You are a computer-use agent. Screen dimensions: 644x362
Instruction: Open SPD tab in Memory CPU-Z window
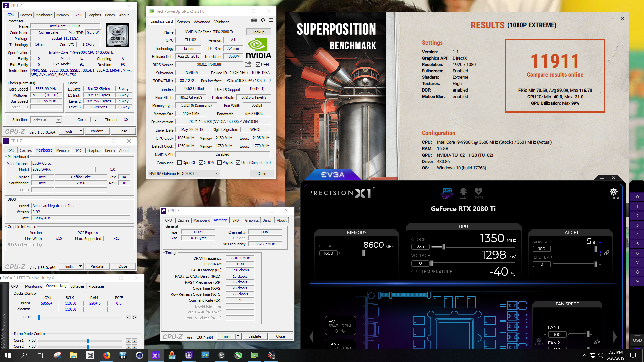pos(236,220)
